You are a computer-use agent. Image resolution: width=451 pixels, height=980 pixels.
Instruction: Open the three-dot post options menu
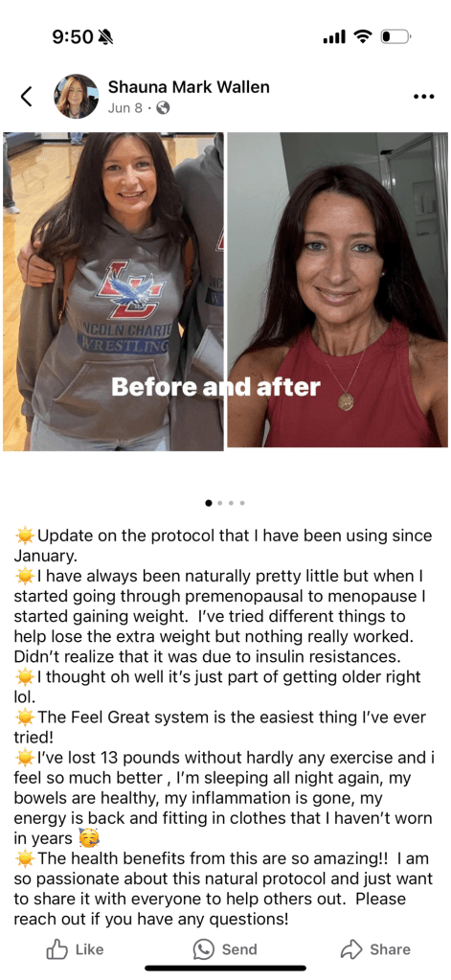[424, 97]
